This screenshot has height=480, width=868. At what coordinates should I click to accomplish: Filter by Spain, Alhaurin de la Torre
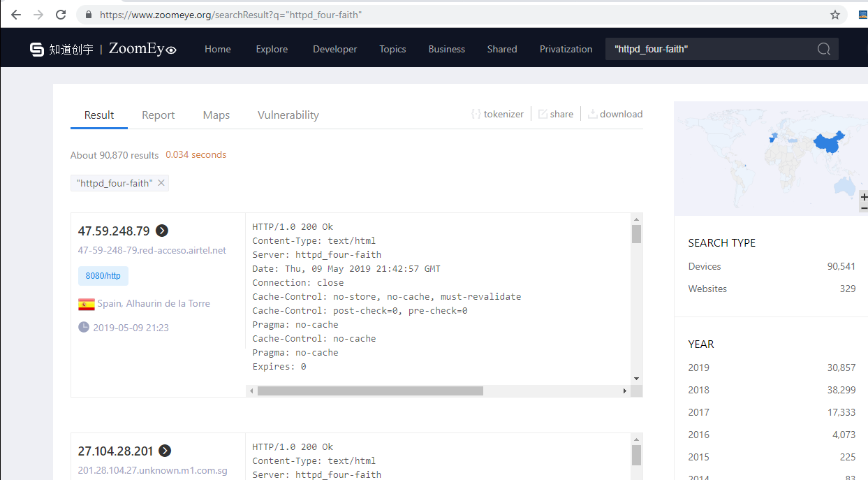(154, 304)
